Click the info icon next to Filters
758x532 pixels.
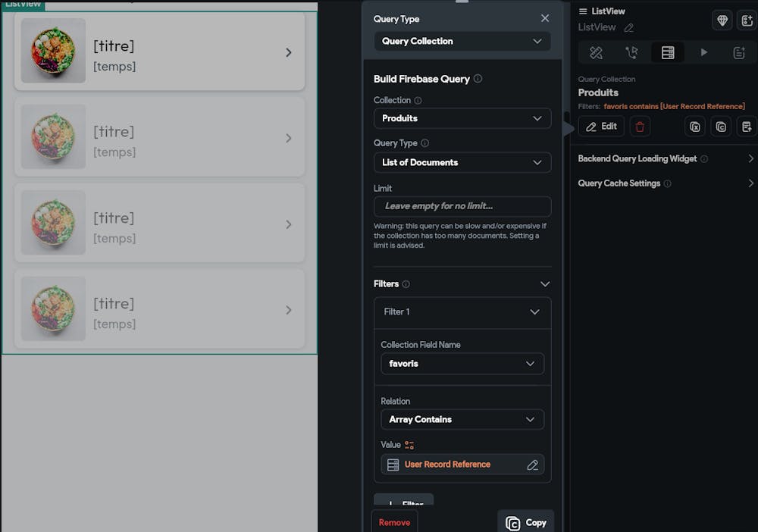point(406,284)
